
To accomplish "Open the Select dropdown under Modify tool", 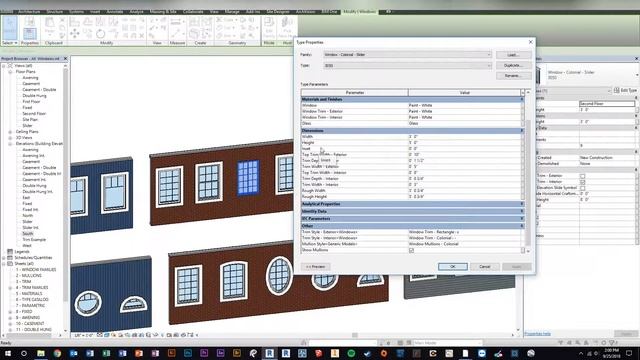I will point(10,43).
